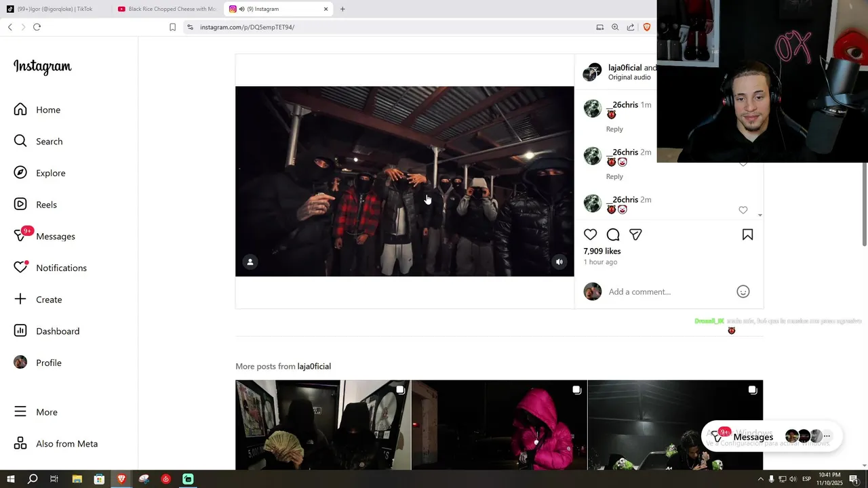
Task: Bookmark this page in Brave
Action: [172, 27]
